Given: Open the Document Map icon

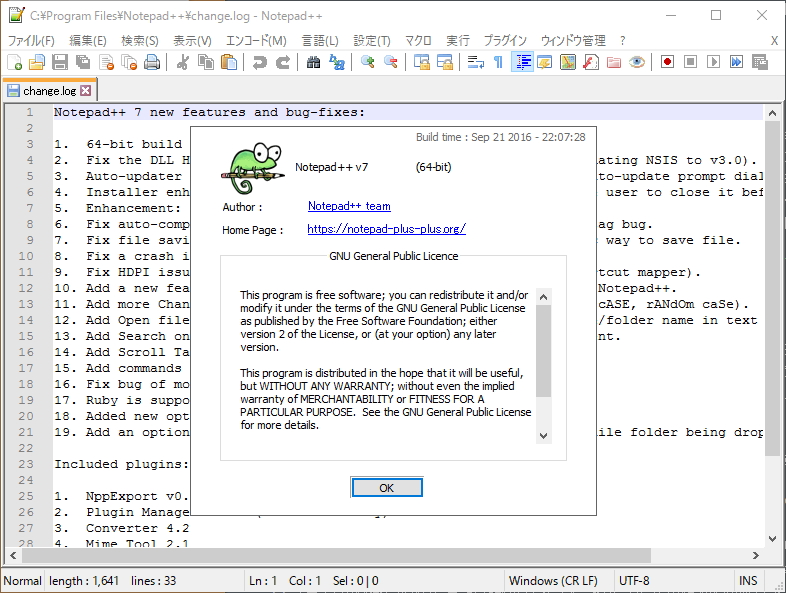Looking at the screenshot, I should point(568,62).
